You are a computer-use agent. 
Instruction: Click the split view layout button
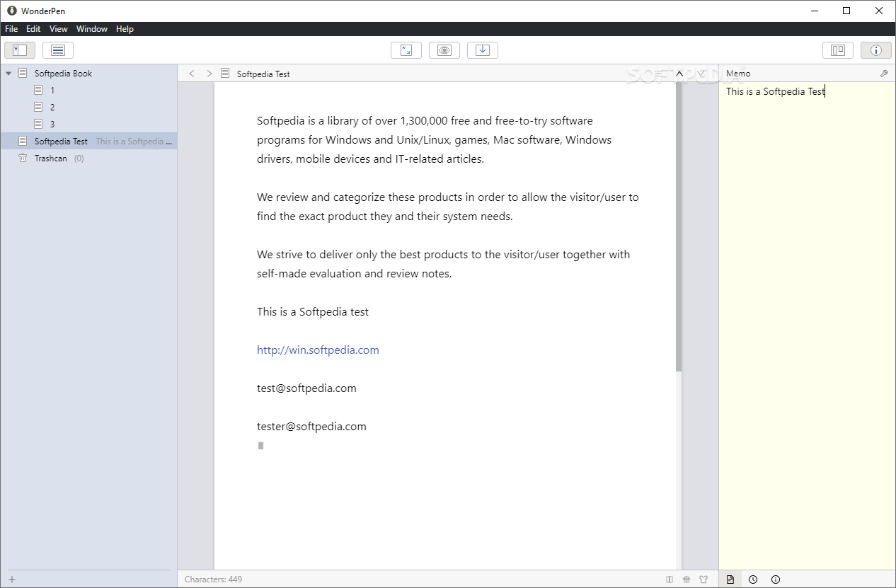pyautogui.click(x=838, y=50)
